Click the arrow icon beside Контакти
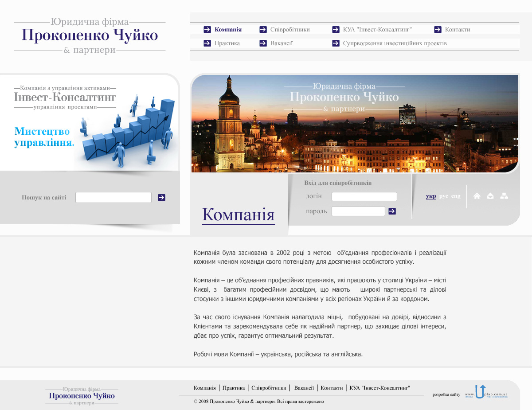This screenshot has height=410, width=532. pos(438,30)
